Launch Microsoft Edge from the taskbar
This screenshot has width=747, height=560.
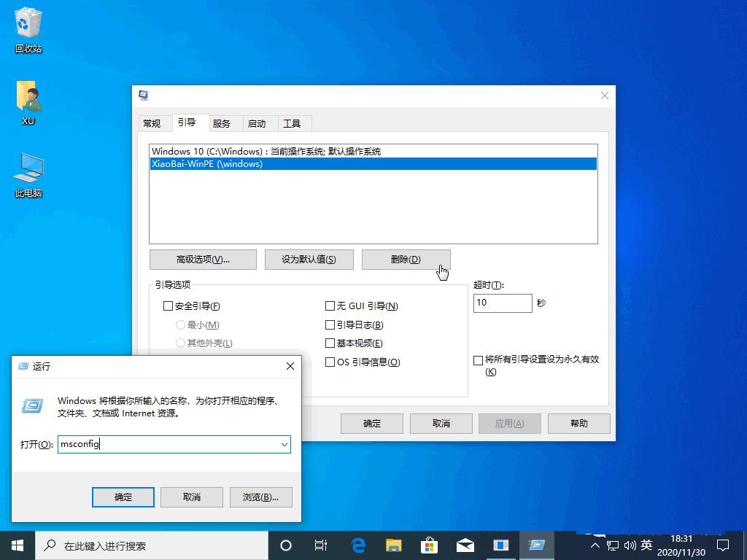357,545
